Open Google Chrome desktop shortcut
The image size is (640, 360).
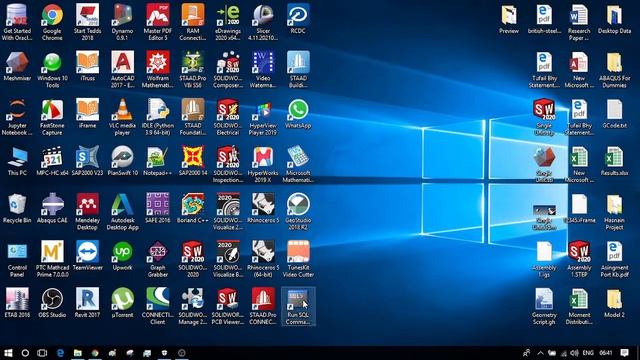click(x=52, y=22)
